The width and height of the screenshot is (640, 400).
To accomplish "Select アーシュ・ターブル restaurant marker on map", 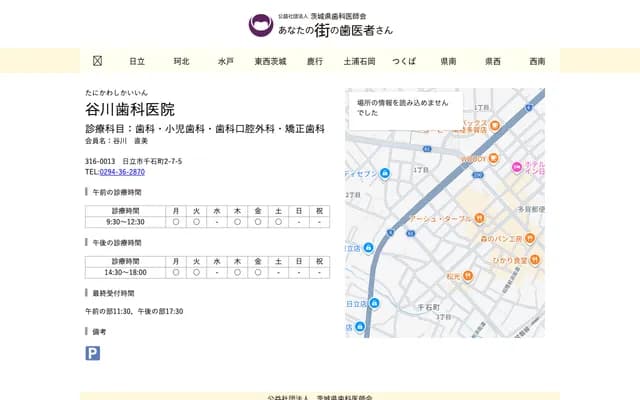I will (476, 217).
